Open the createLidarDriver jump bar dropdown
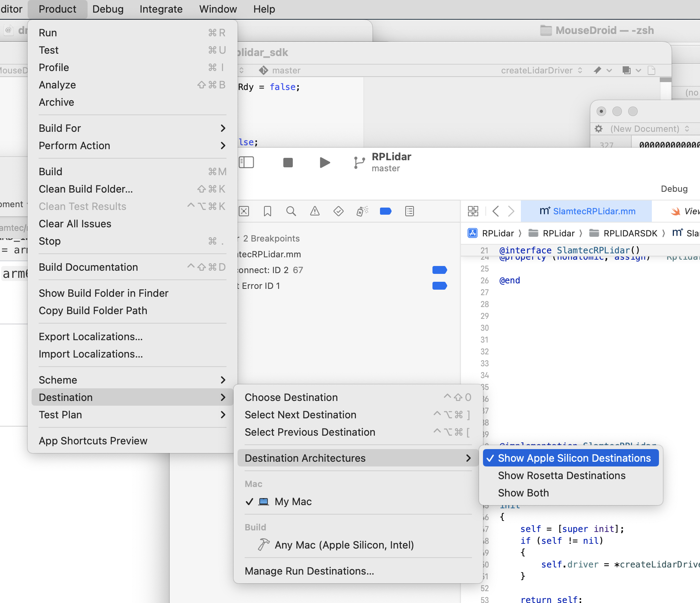700x603 pixels. (541, 70)
